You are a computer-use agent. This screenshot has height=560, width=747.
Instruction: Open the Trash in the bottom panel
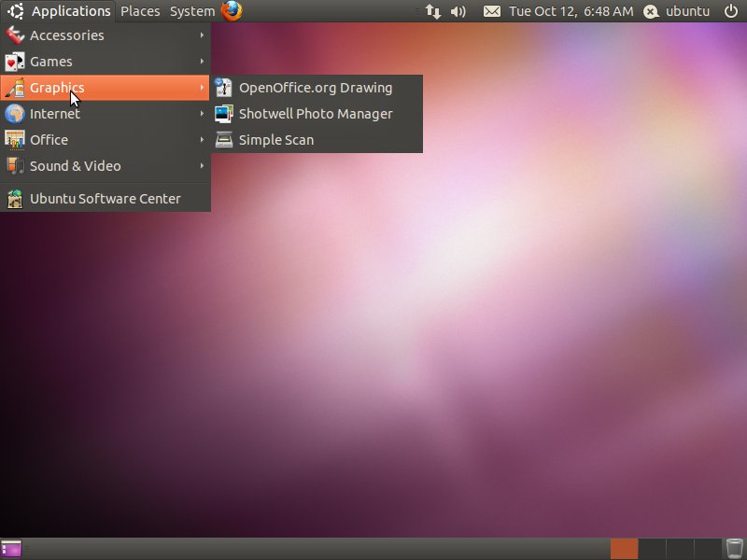(734, 549)
